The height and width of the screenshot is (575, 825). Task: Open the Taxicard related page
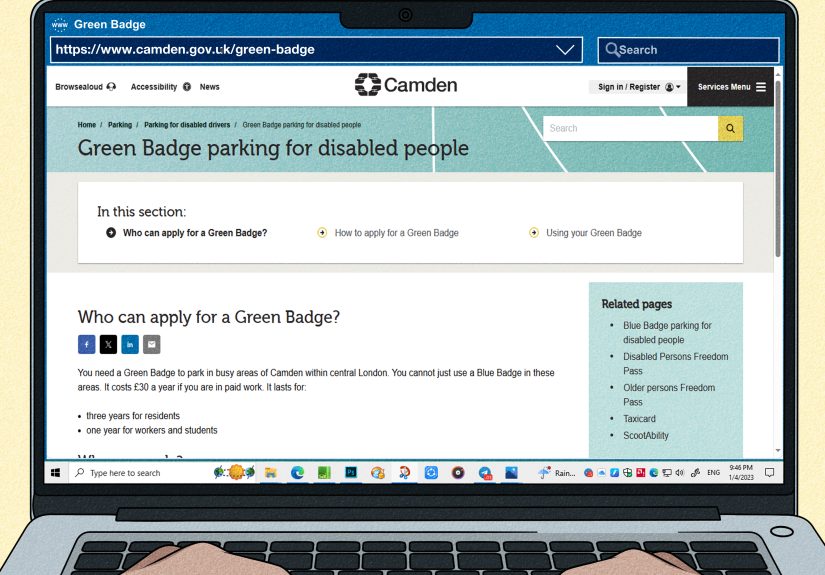point(639,419)
